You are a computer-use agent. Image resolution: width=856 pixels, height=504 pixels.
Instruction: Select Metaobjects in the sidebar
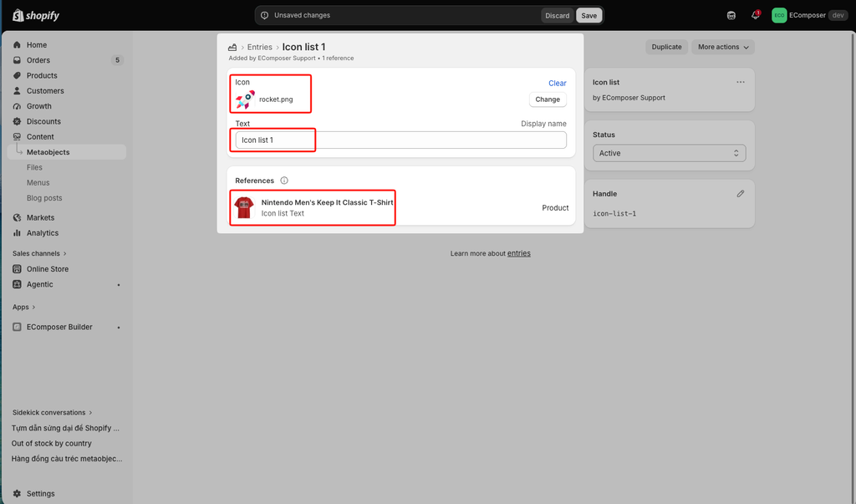pos(67,152)
